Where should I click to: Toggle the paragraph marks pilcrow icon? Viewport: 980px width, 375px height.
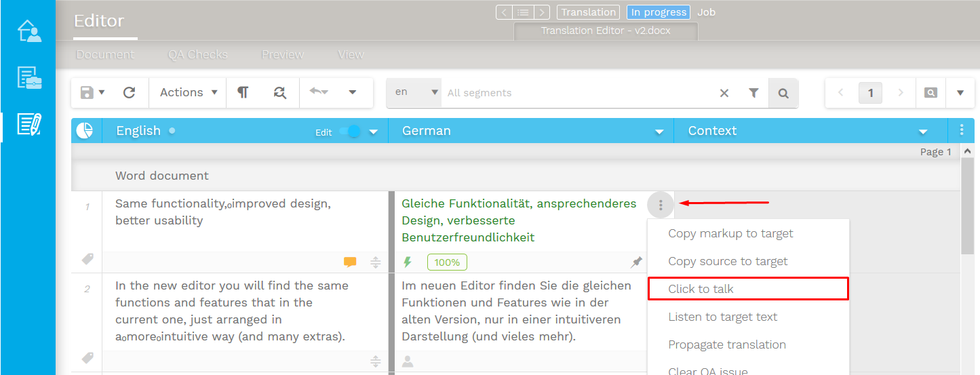coord(242,93)
